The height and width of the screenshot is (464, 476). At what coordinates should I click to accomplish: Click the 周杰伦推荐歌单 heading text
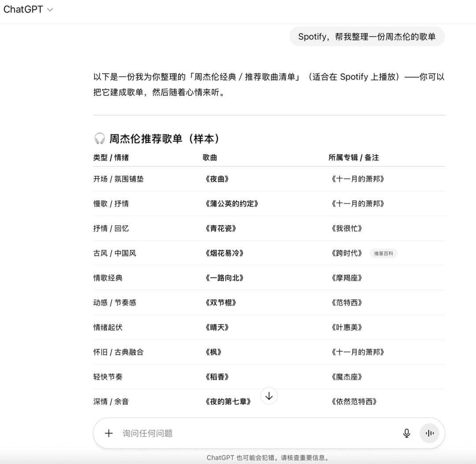[164, 138]
